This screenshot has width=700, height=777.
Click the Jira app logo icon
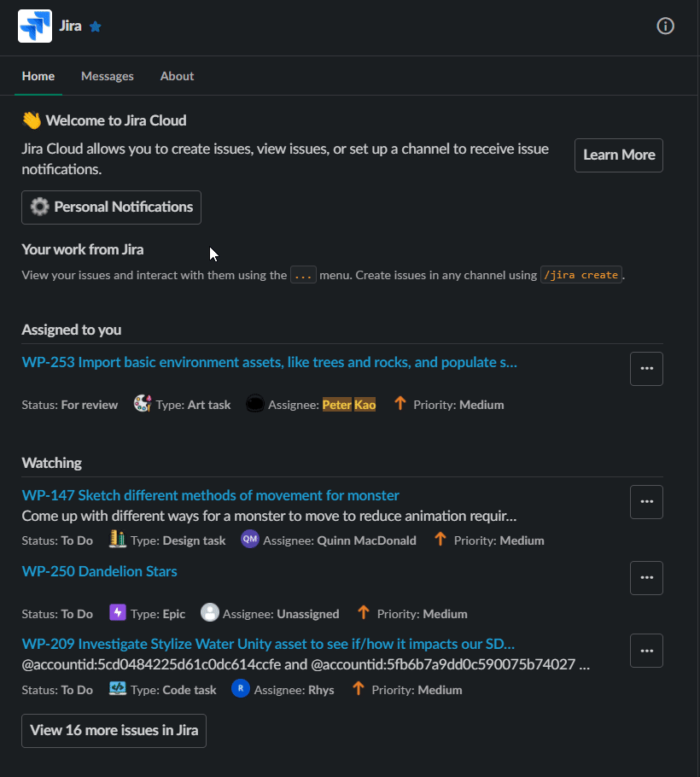click(x=35, y=26)
